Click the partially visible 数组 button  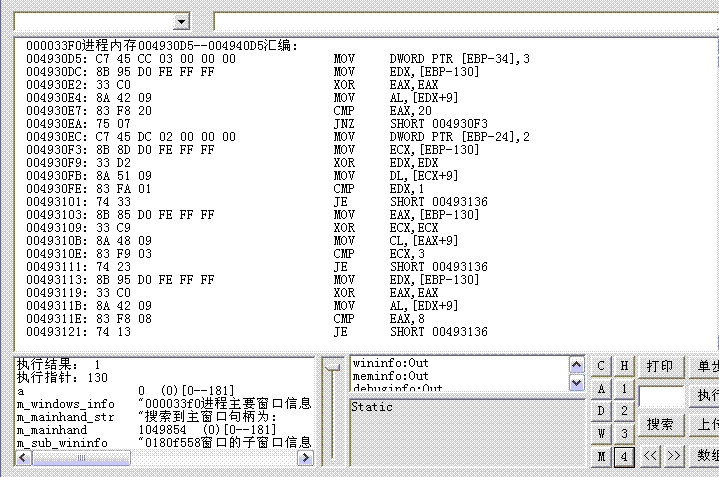[x=704, y=455]
